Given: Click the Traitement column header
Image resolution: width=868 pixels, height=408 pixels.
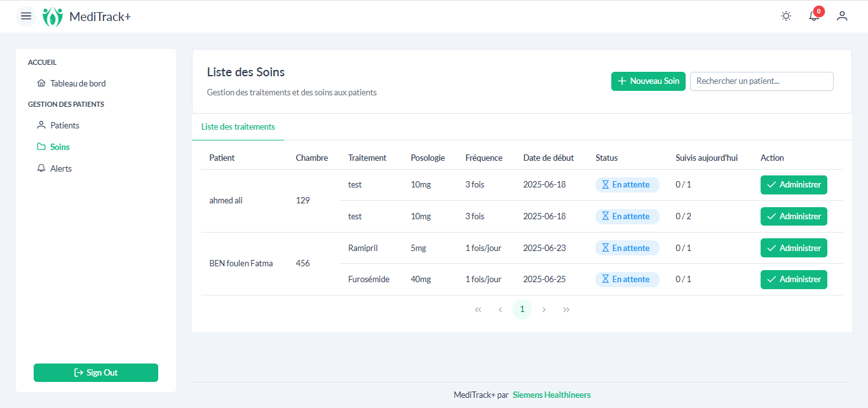Looking at the screenshot, I should (x=367, y=158).
